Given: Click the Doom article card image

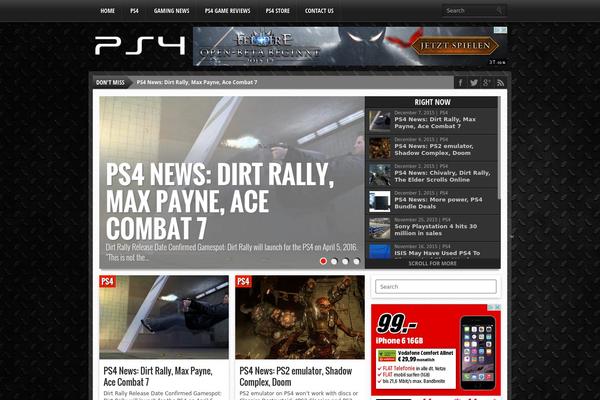Looking at the screenshot, I should tap(300, 317).
